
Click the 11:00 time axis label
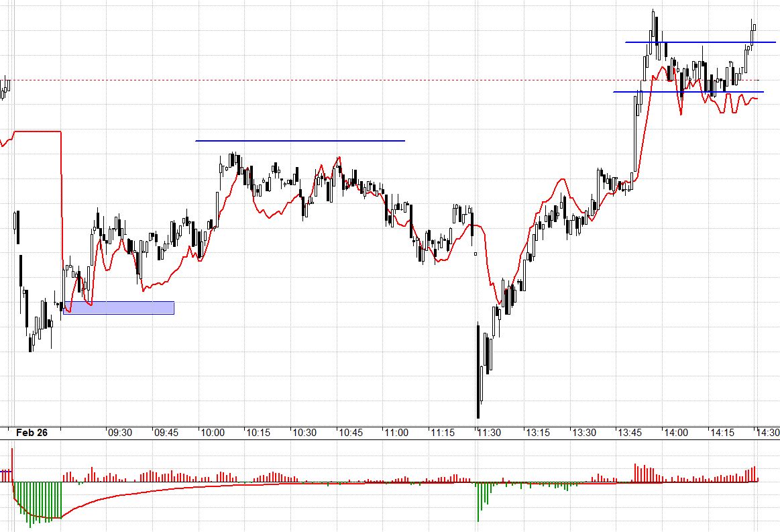click(396, 433)
